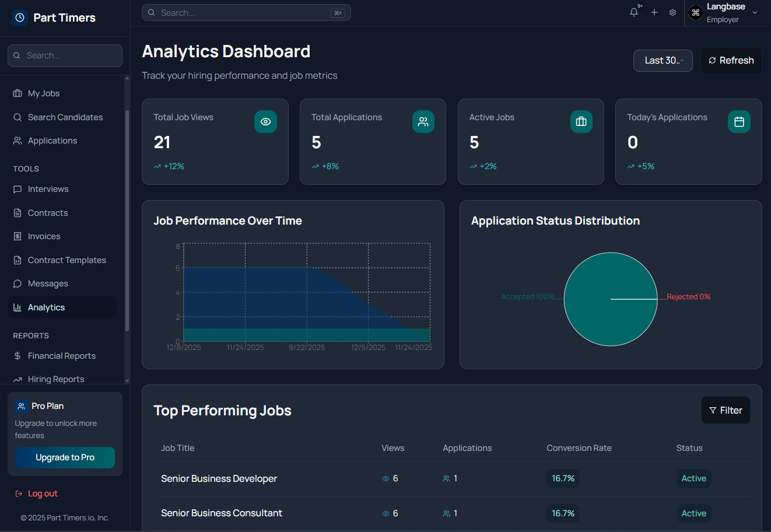Click the calendar icon on Today's Applications card
Viewport: 771px width, 532px height.
point(739,121)
